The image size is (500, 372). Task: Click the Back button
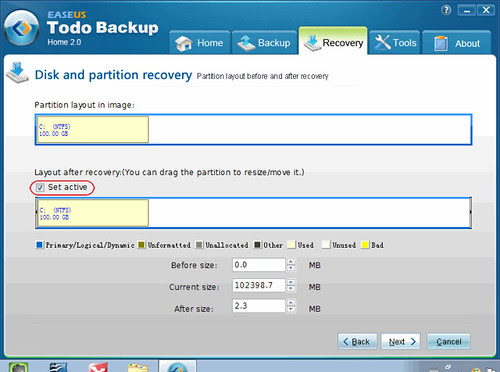click(357, 342)
